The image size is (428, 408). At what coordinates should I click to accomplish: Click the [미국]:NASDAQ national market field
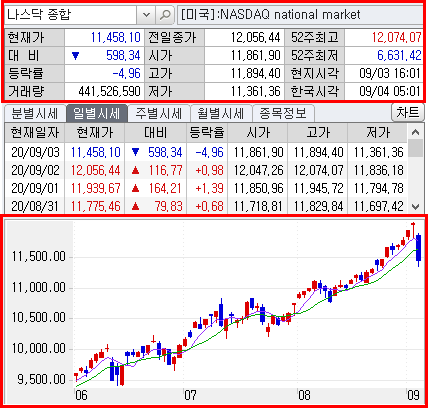(300, 15)
